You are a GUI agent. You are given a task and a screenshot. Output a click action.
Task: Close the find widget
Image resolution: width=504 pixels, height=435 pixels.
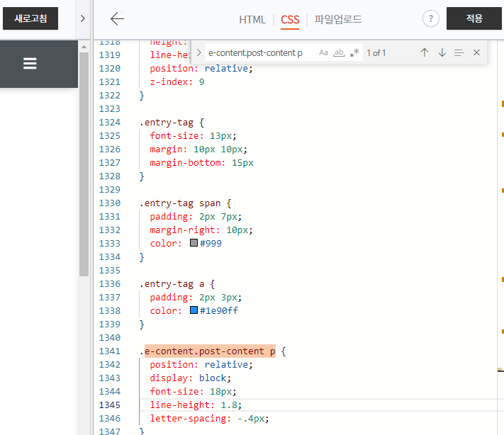click(x=476, y=52)
